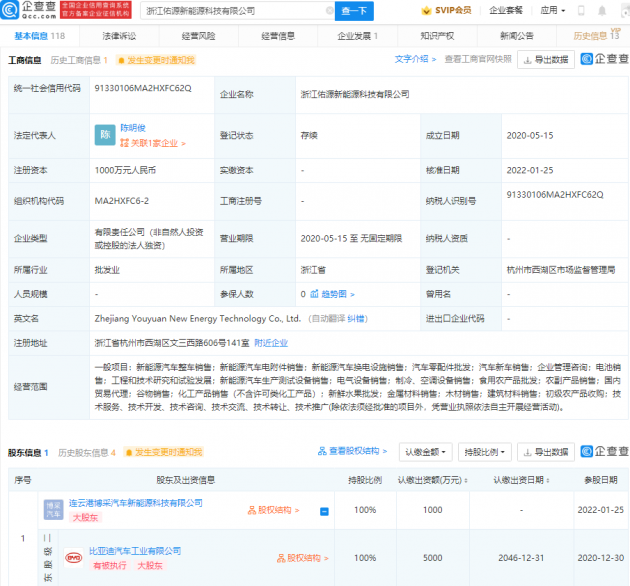The height and width of the screenshot is (586, 630).
Task: Expand the 认缴金额 dropdown
Action: coord(425,452)
